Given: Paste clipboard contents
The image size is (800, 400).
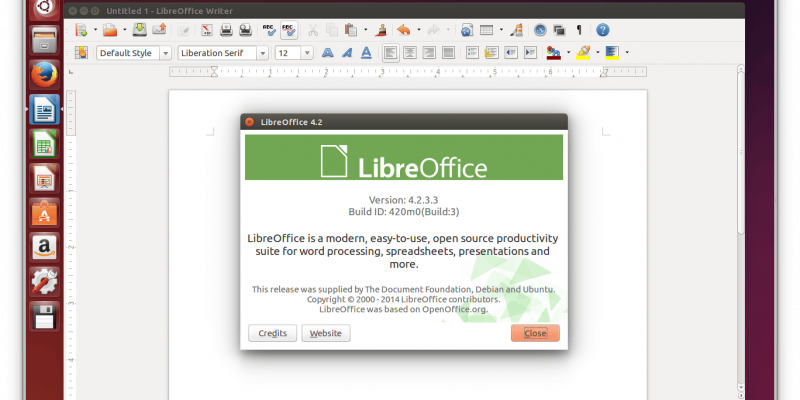Looking at the screenshot, I should [350, 30].
